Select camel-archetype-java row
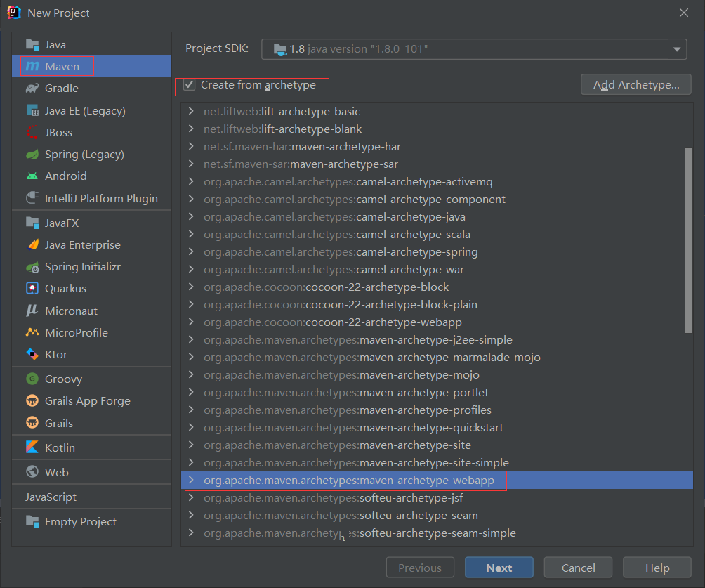705x588 pixels. [437, 217]
